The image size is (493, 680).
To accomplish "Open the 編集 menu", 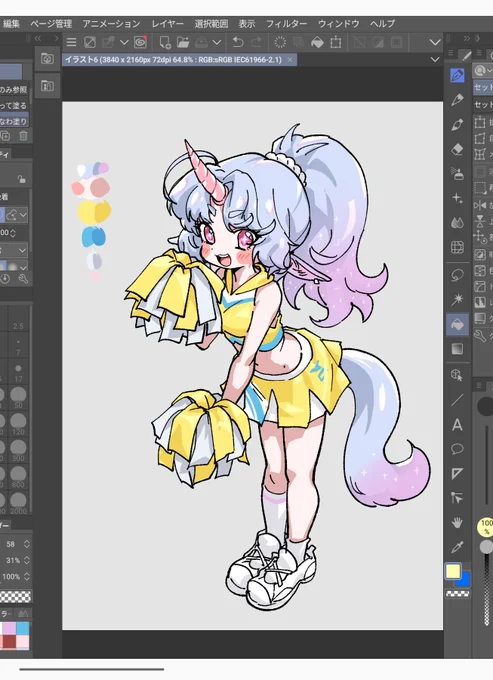I will tap(11, 24).
